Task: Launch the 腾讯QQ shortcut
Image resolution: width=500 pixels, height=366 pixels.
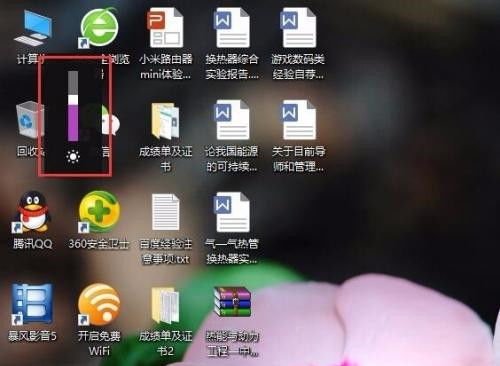Action: tap(33, 212)
